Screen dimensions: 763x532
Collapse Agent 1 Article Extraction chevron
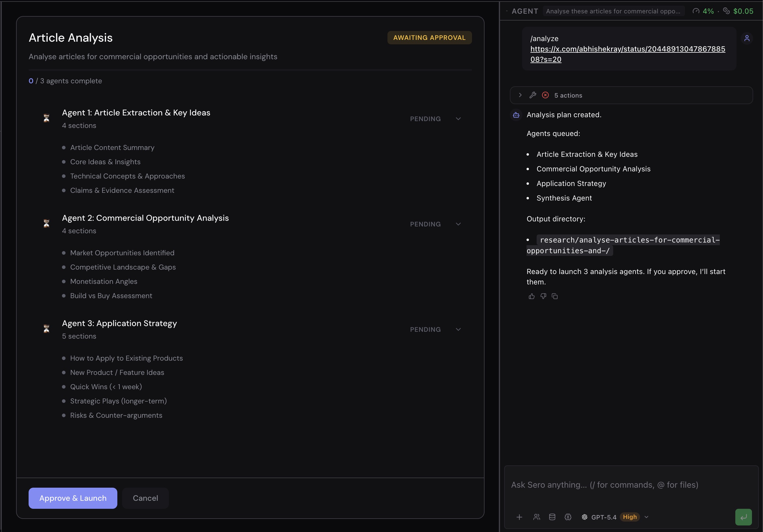point(458,119)
